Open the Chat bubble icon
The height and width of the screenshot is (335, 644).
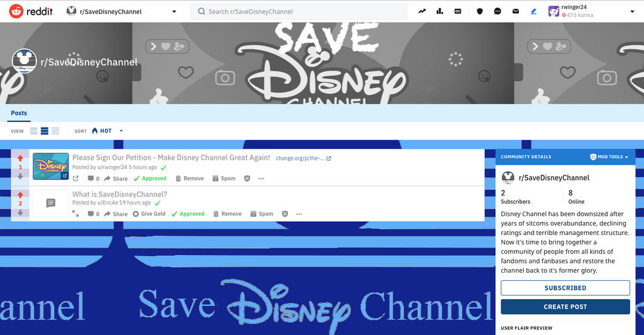tap(497, 11)
